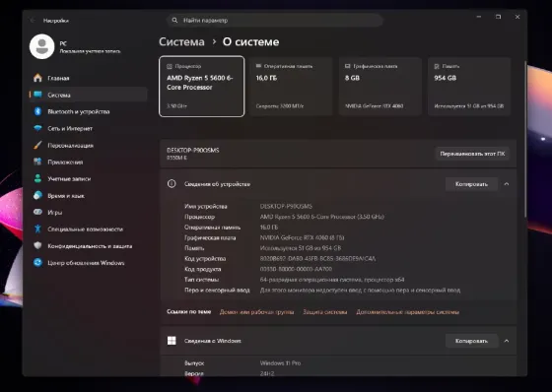Image resolution: width=552 pixels, height=392 pixels.
Task: Click NVIDIA GeForce RTX 4060 (8 ГБ) value
Action: click(302, 237)
